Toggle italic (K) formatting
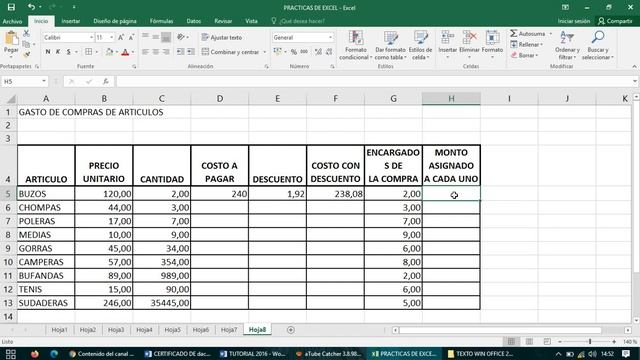This screenshot has width=640, height=360. [58, 52]
